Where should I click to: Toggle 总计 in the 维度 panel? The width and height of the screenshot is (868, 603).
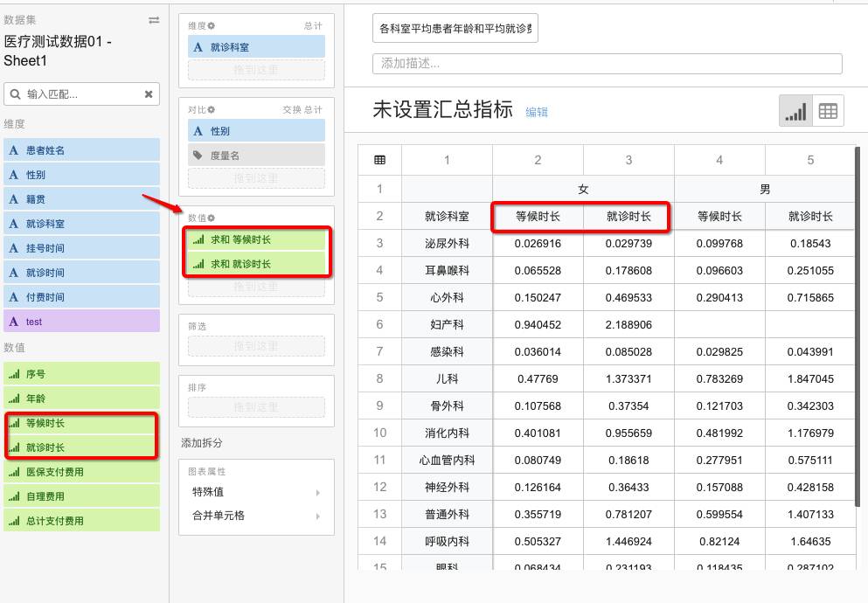(313, 26)
